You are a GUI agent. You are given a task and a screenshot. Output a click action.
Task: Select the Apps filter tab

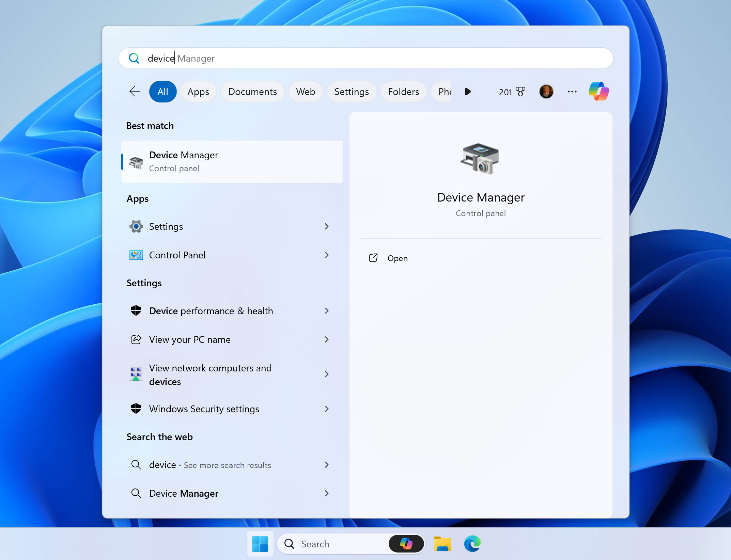pos(198,92)
